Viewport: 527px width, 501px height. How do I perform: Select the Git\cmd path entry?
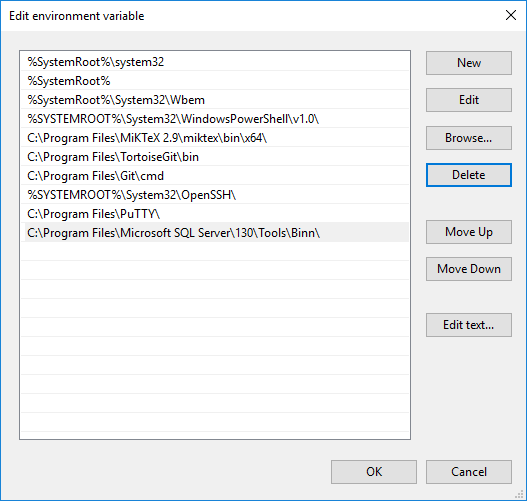pos(215,176)
